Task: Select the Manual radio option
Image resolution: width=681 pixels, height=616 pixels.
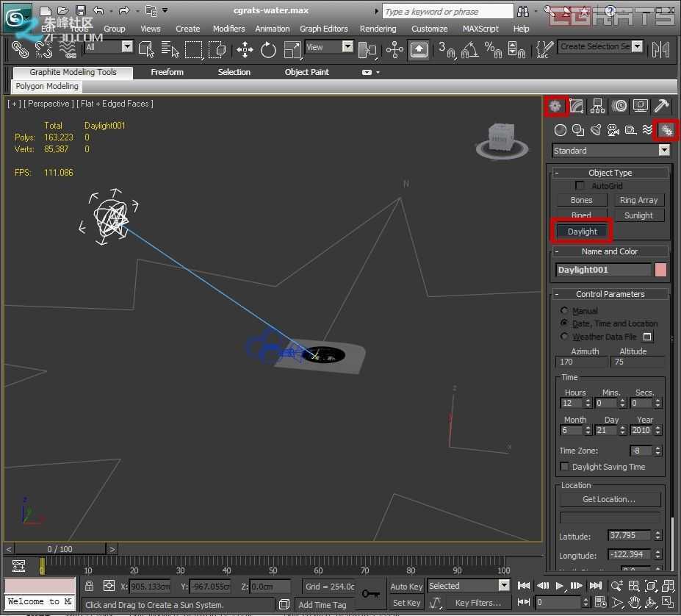Action: pyautogui.click(x=564, y=310)
